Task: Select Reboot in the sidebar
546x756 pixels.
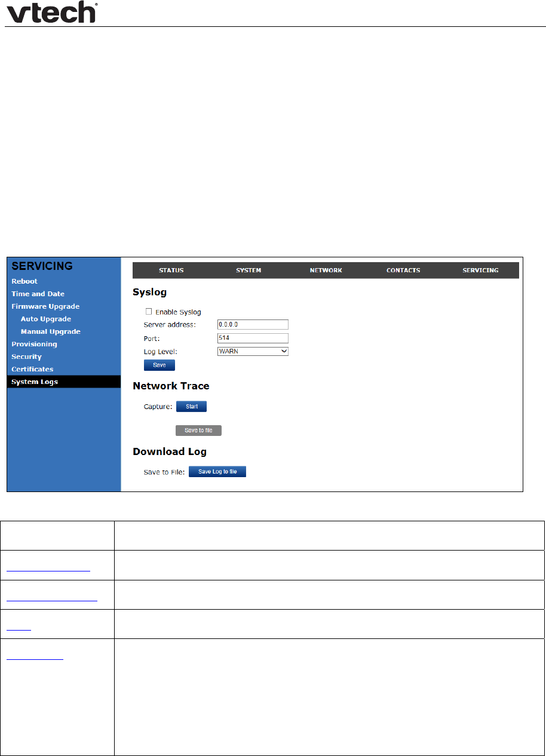Action: [24, 281]
